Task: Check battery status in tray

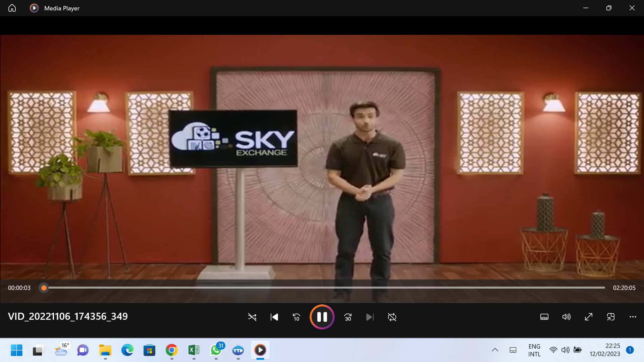Action: 578,350
